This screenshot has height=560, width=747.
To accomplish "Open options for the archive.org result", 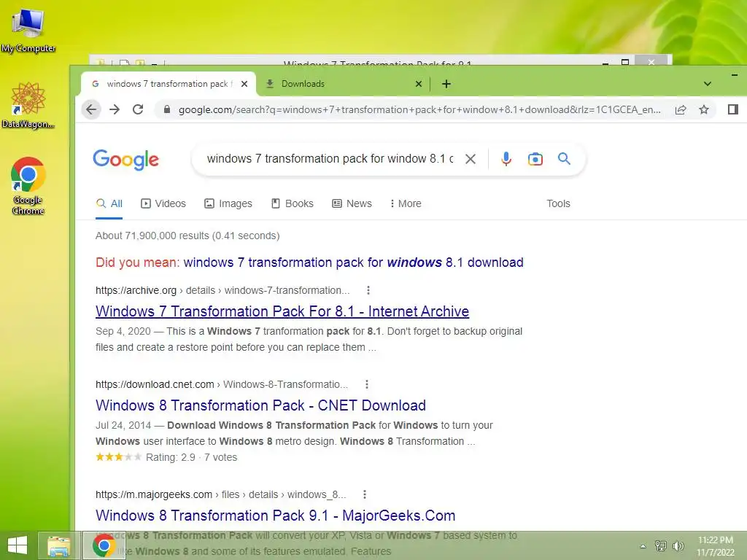I will point(368,290).
